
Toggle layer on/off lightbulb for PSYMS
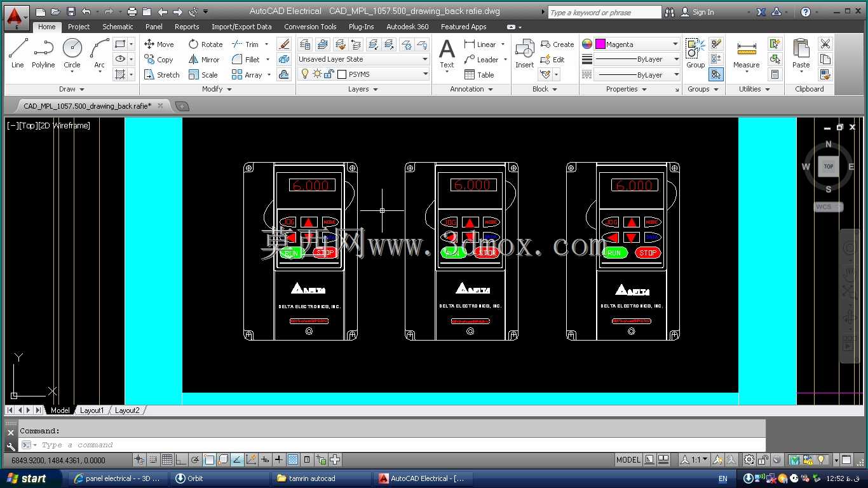pos(306,74)
